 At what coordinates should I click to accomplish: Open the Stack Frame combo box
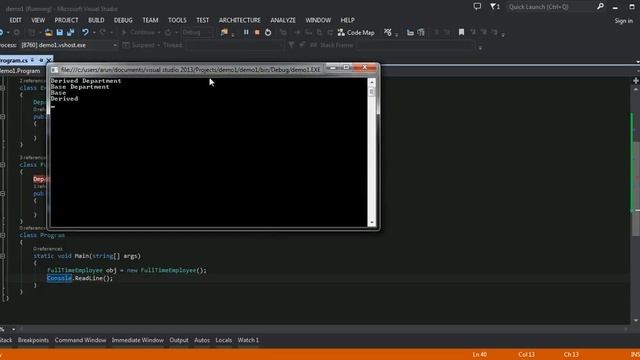click(x=416, y=45)
